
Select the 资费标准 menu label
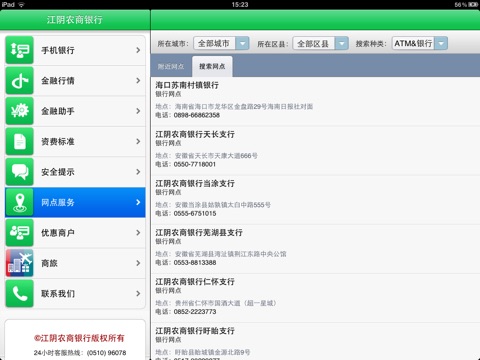(58, 141)
